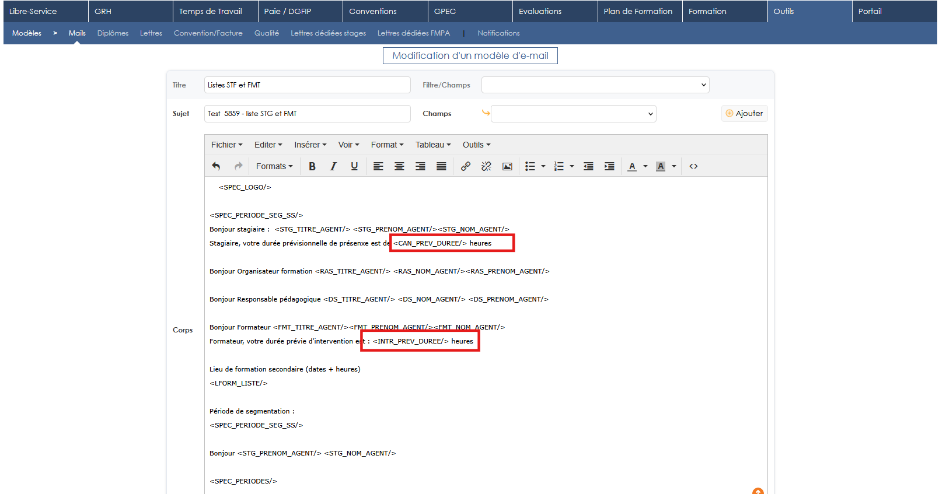Center align the text

[399, 166]
